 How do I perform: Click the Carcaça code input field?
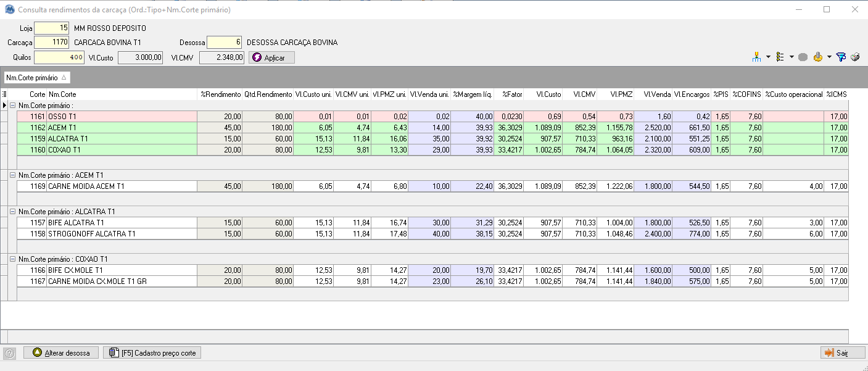point(52,43)
